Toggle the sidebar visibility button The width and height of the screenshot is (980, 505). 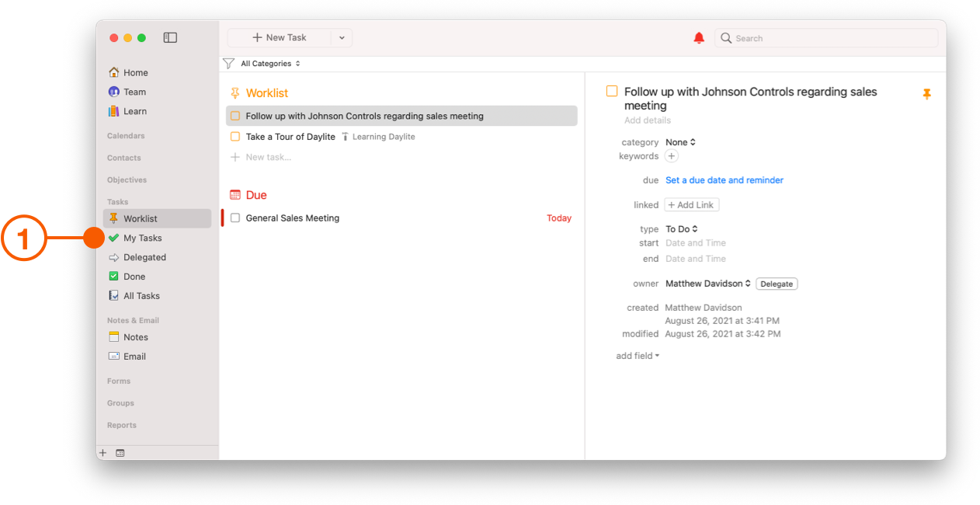tap(169, 37)
